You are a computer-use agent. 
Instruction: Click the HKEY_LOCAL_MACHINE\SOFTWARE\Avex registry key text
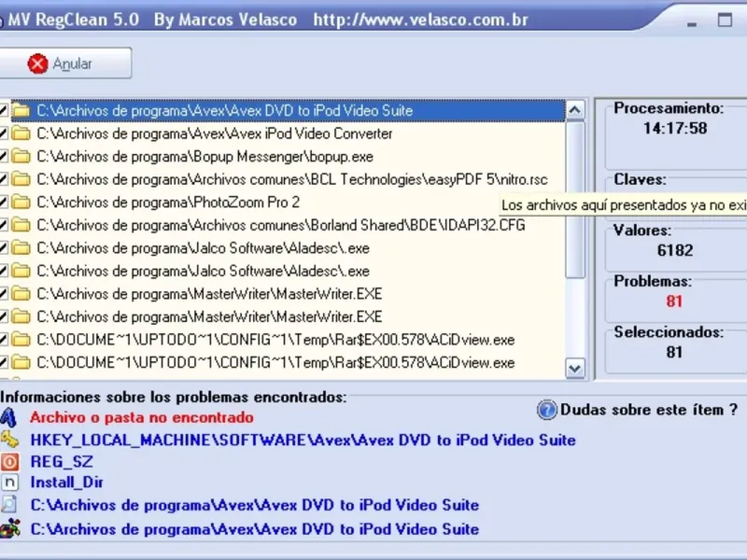pyautogui.click(x=303, y=440)
